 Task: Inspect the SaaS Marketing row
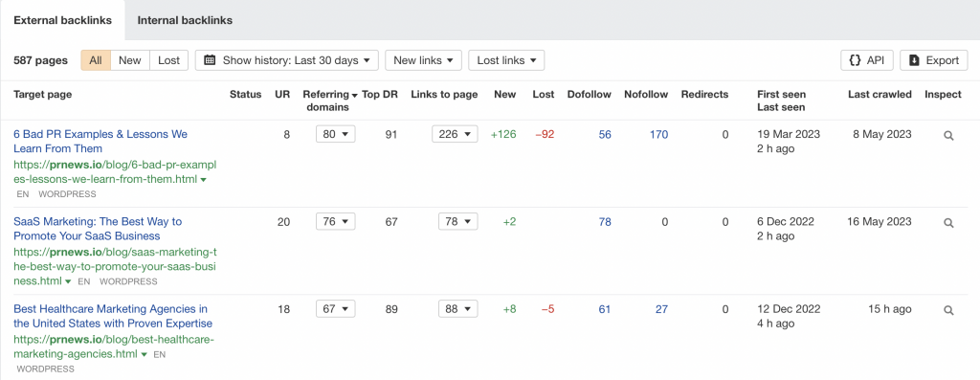tap(948, 222)
